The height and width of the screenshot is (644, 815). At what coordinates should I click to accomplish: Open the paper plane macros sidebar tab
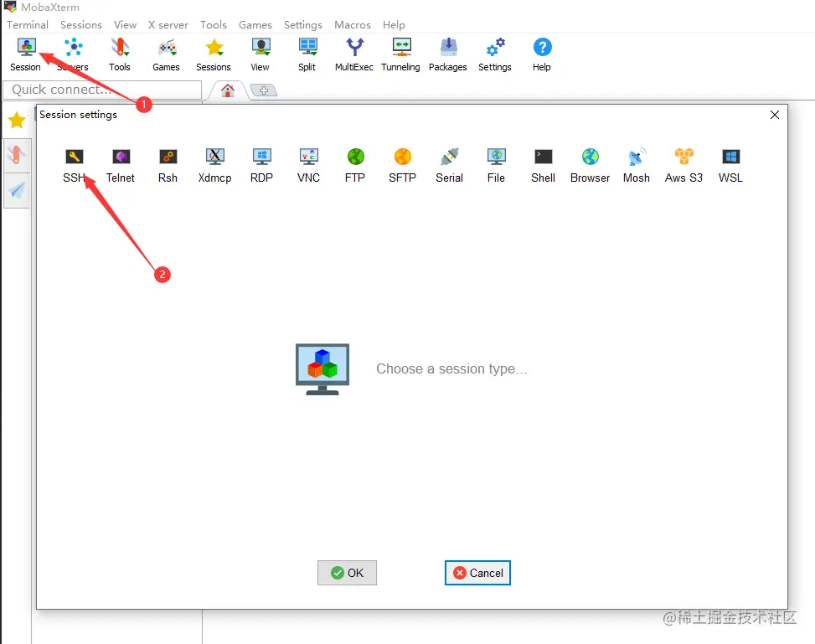pyautogui.click(x=17, y=190)
